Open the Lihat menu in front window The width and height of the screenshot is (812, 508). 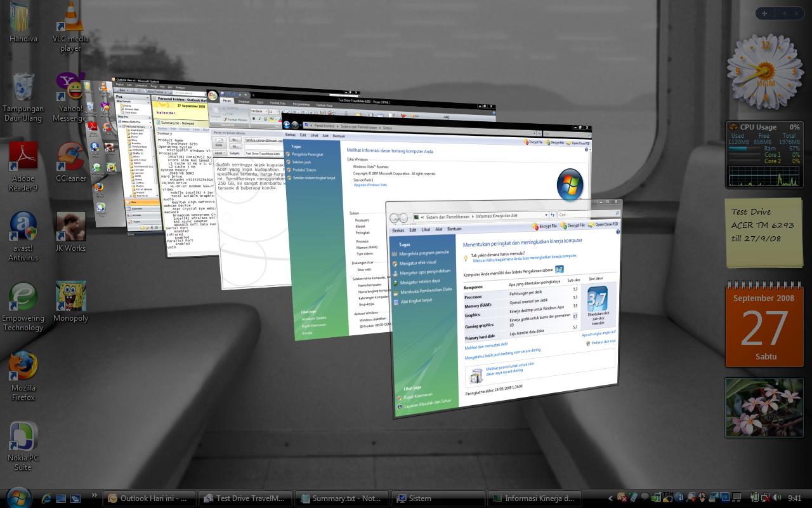(x=426, y=230)
